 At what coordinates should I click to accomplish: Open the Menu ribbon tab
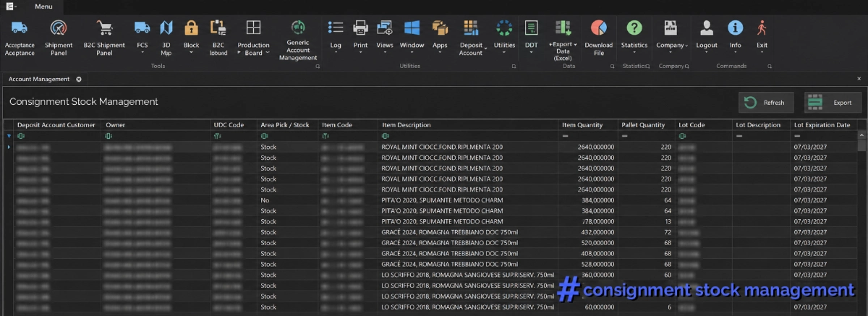pyautogui.click(x=43, y=7)
